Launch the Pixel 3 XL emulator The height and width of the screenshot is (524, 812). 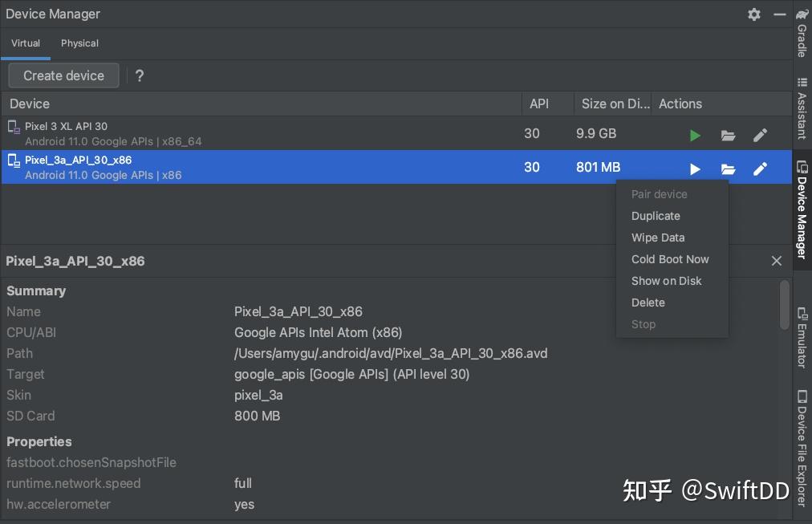click(695, 135)
